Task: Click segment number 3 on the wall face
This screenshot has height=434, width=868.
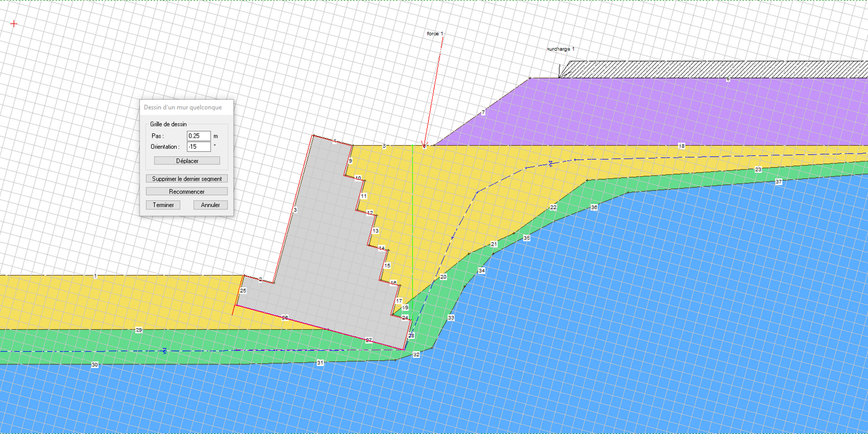Action: (295, 210)
